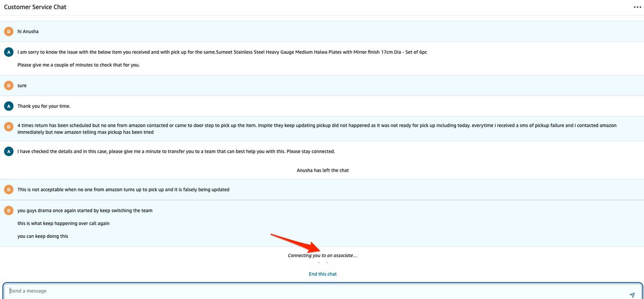Click the End this chat link
Image resolution: width=644 pixels, height=299 pixels.
(x=323, y=274)
